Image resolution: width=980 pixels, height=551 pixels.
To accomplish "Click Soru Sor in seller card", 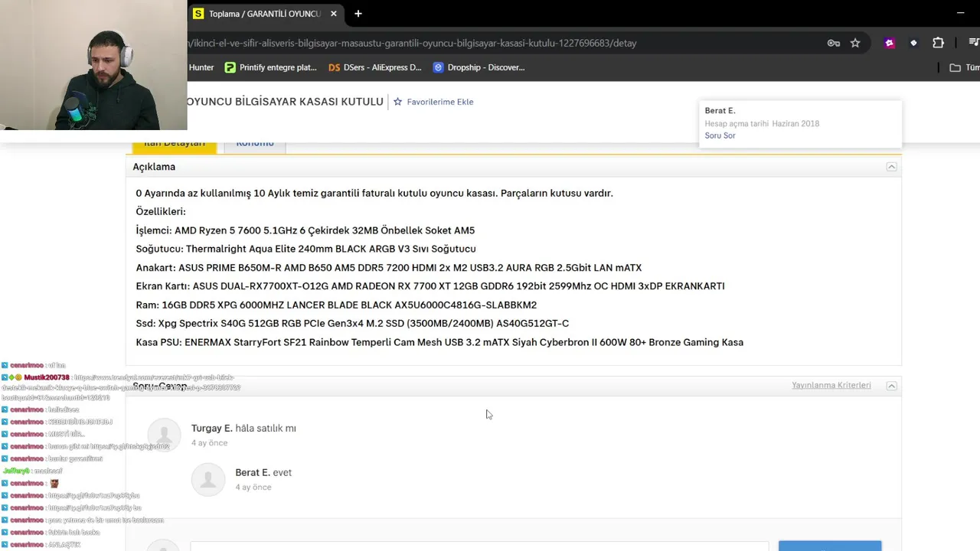I will (x=720, y=135).
